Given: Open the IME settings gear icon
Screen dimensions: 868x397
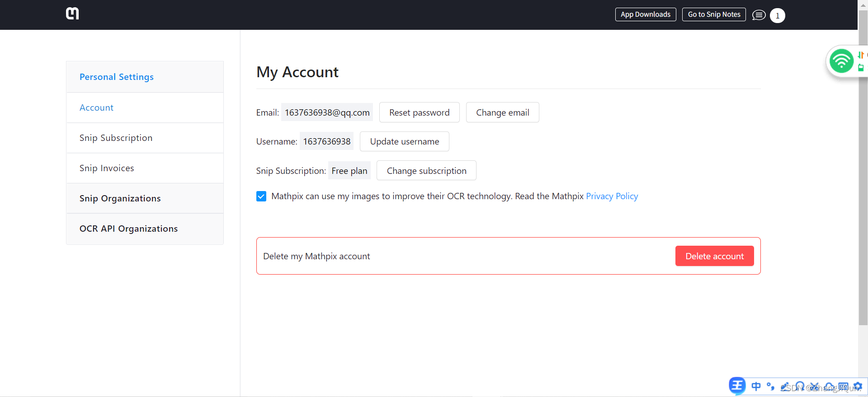Looking at the screenshot, I should (x=858, y=386).
